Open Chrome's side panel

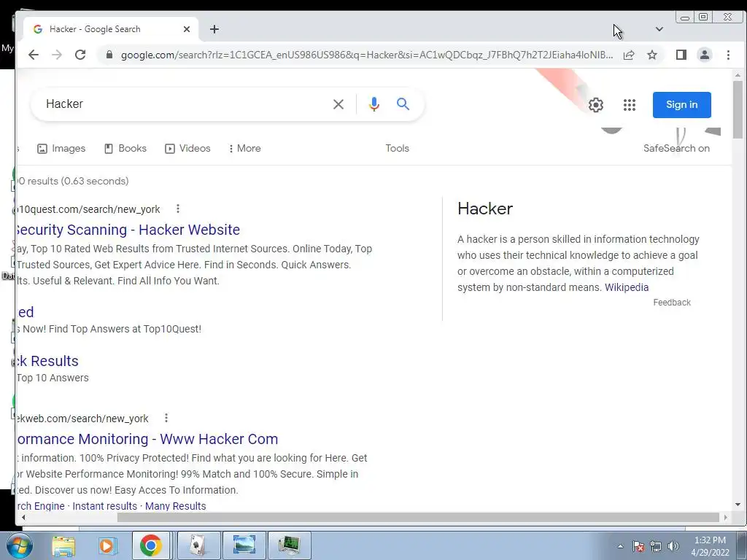click(681, 55)
